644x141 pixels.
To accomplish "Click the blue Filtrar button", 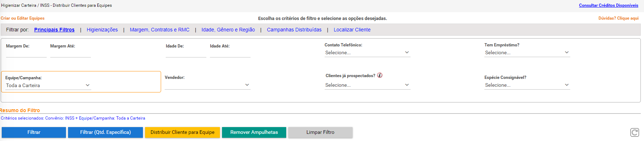I will click(34, 132).
